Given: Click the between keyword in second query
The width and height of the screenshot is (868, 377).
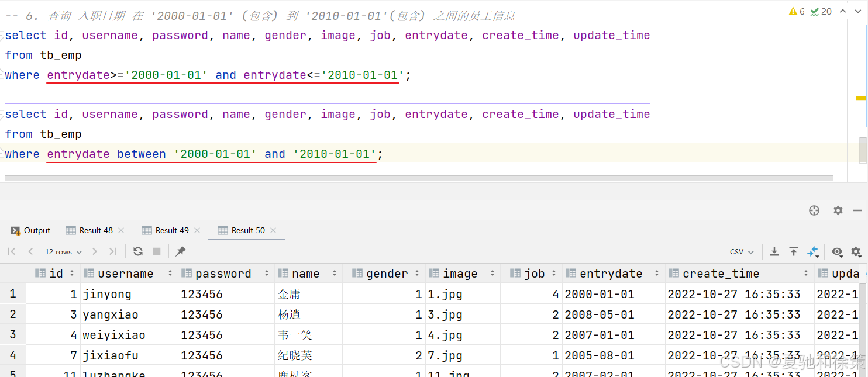Looking at the screenshot, I should [142, 154].
